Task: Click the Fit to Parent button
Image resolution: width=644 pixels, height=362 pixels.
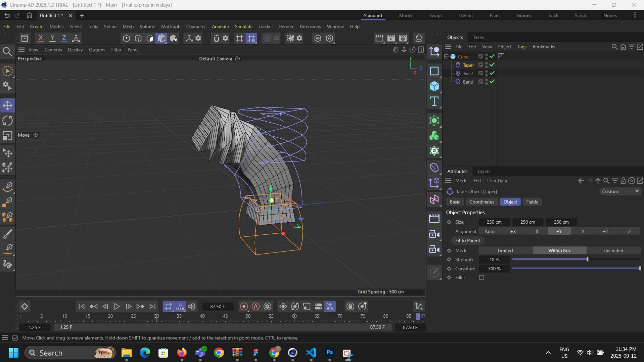Action: (467, 240)
